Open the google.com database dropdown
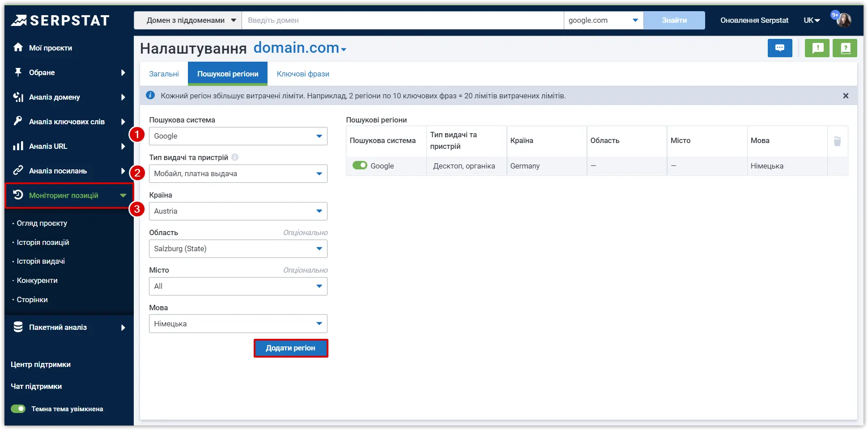This screenshot has height=430, width=868. click(603, 20)
